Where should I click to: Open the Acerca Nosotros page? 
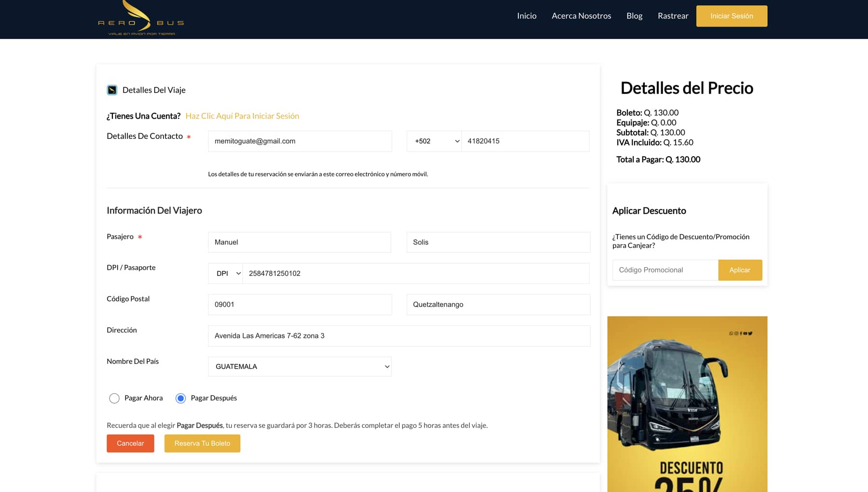coord(581,16)
